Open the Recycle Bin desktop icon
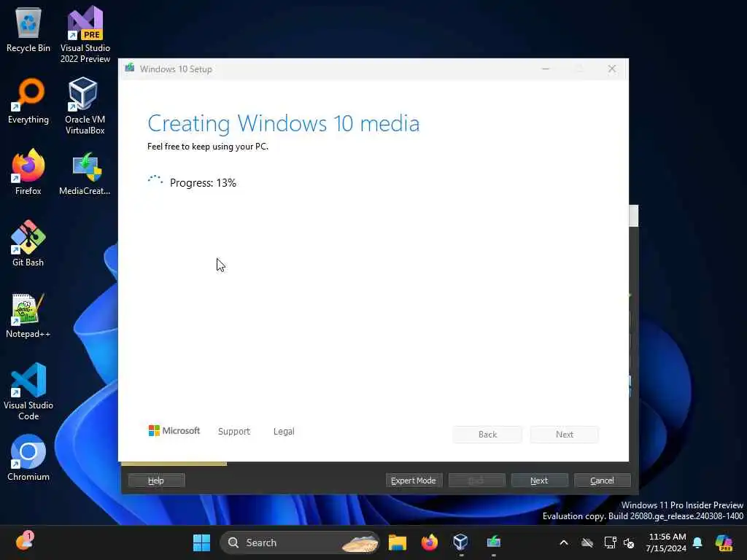The height and width of the screenshot is (560, 747). pyautogui.click(x=28, y=29)
